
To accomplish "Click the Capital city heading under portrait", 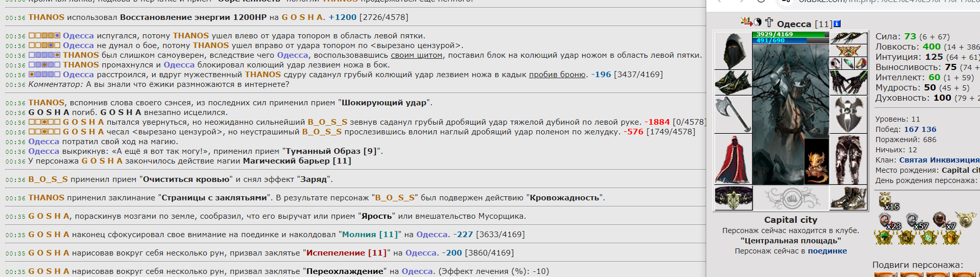I will pyautogui.click(x=791, y=220).
